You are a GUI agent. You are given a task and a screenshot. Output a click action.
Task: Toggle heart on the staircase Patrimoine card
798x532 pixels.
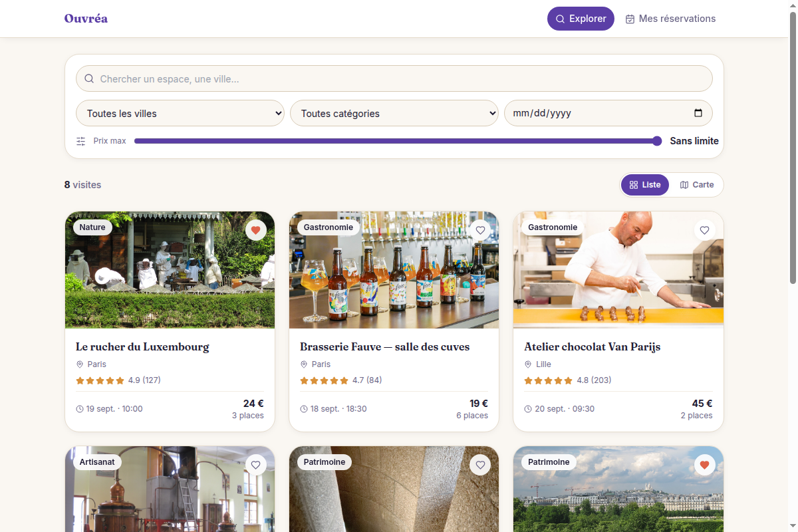click(480, 465)
